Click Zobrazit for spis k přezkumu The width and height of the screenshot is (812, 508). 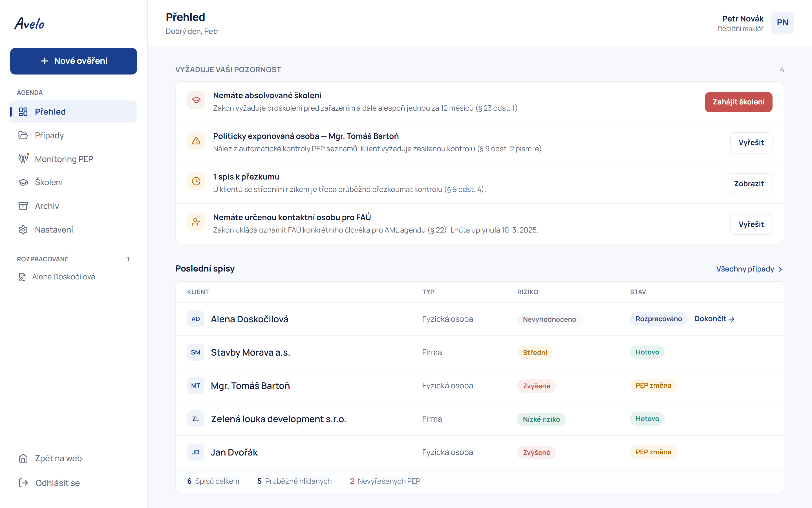coord(749,184)
